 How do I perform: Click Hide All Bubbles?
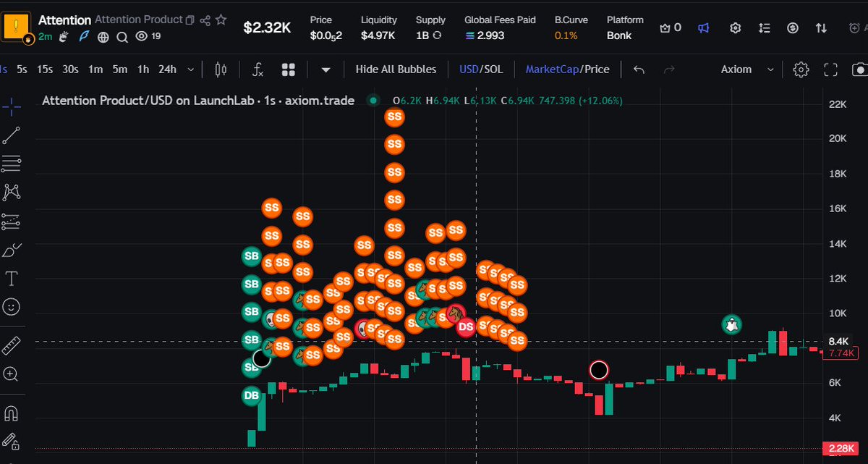point(396,69)
